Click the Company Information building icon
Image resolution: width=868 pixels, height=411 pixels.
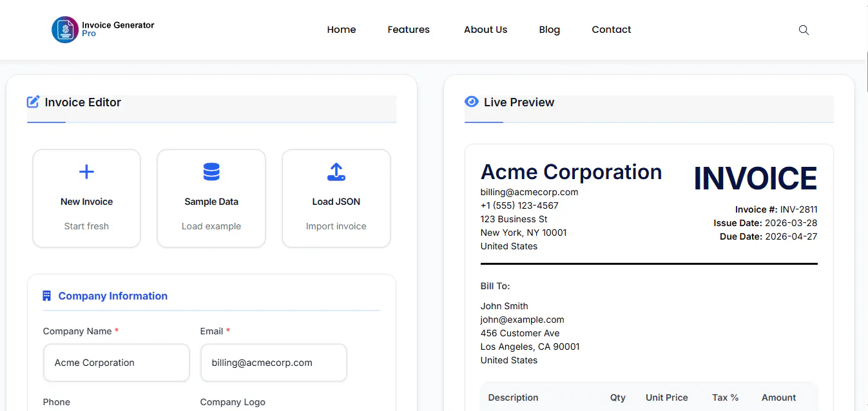click(x=46, y=296)
